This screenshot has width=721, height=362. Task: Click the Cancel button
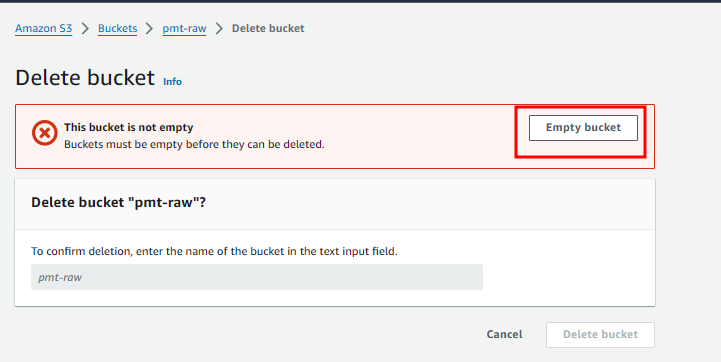tap(504, 334)
